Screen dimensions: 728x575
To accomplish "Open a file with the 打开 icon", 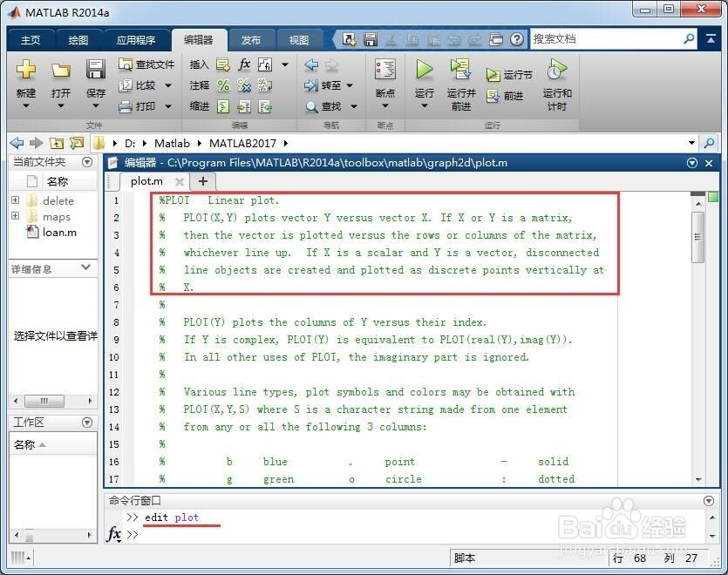I will [61, 70].
